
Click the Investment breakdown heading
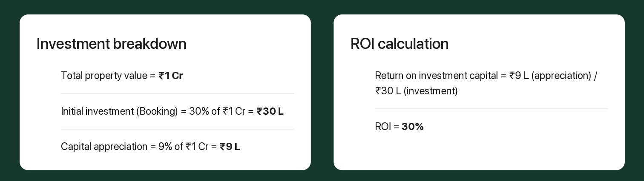coord(111,44)
